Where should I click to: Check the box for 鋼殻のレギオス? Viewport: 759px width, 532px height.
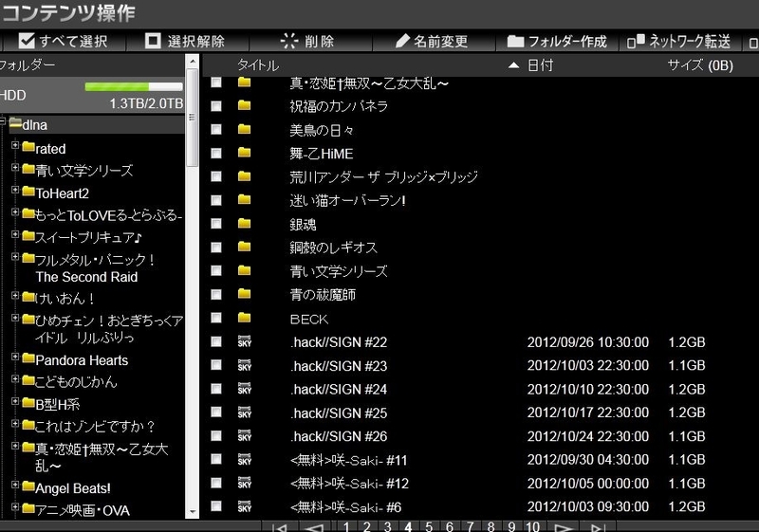pyautogui.click(x=216, y=248)
